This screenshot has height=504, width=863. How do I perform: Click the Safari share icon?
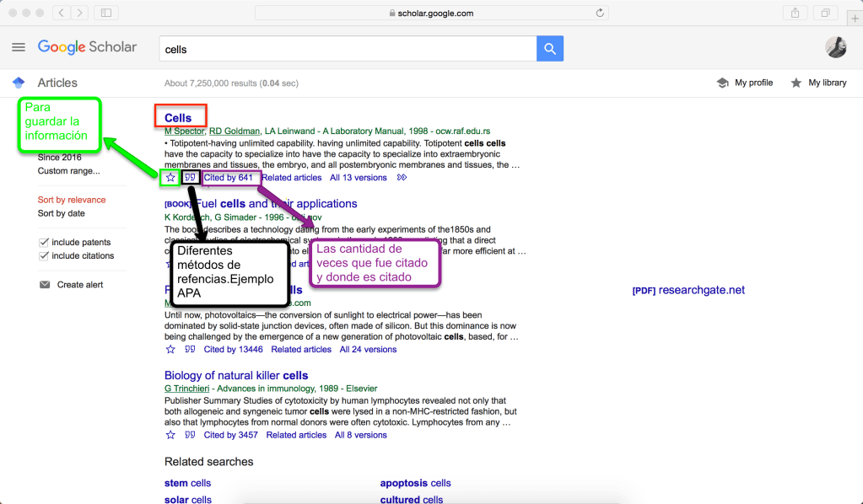(x=795, y=13)
